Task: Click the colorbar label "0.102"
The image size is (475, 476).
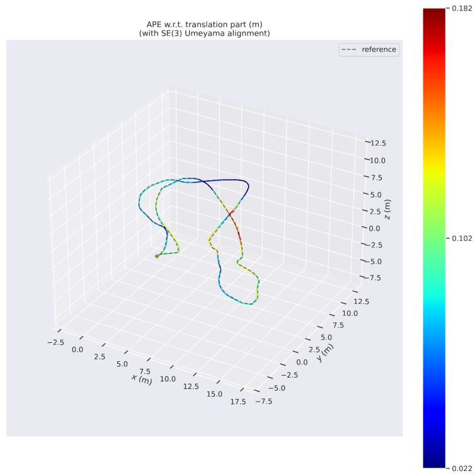Action: pos(462,238)
